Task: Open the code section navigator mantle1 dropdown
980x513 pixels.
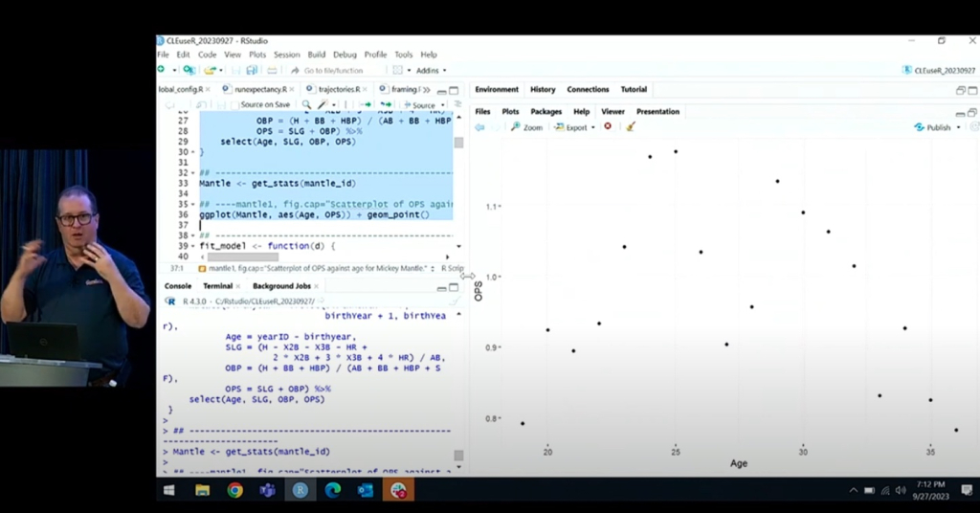Action: pyautogui.click(x=316, y=268)
